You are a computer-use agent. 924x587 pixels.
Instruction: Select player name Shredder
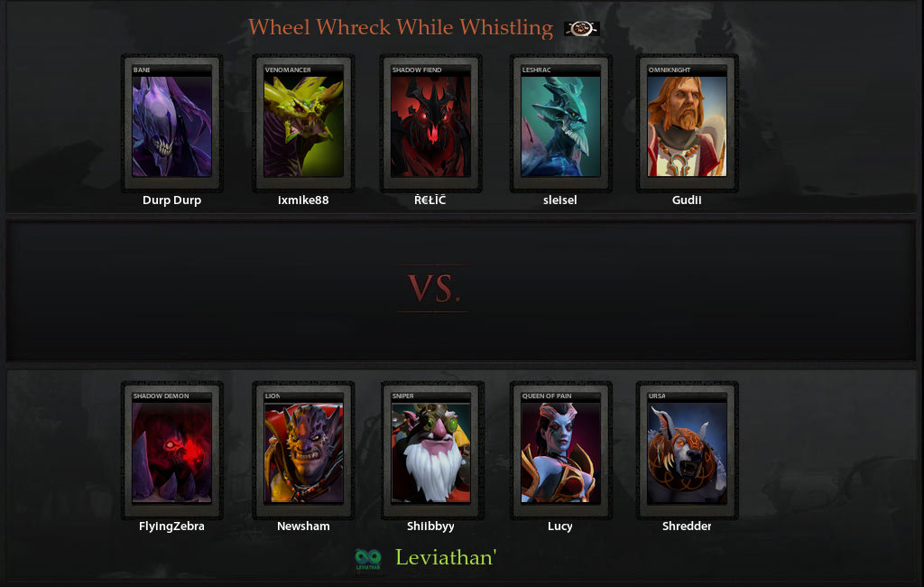(x=687, y=526)
